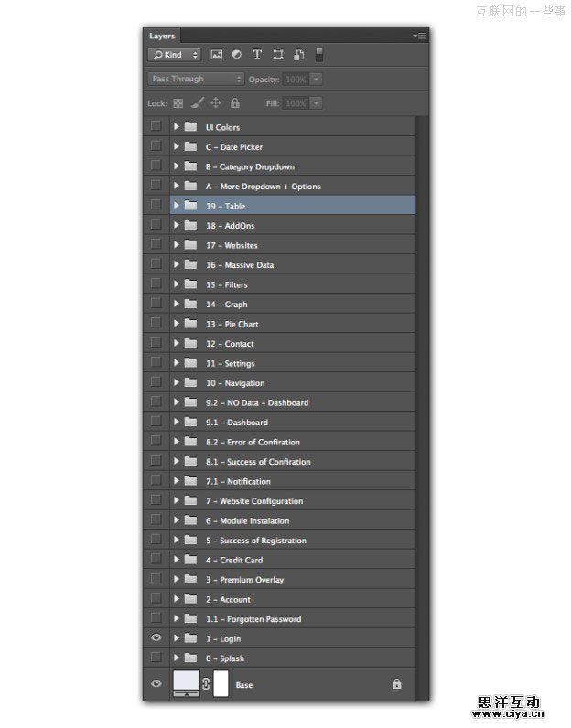The image size is (571, 728).
Task: Select the Layers tab
Action: [x=162, y=36]
